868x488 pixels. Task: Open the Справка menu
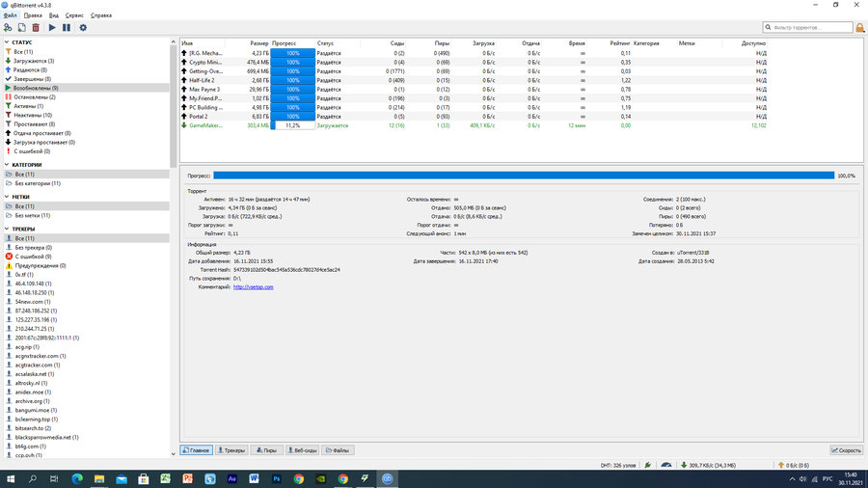pos(100,15)
